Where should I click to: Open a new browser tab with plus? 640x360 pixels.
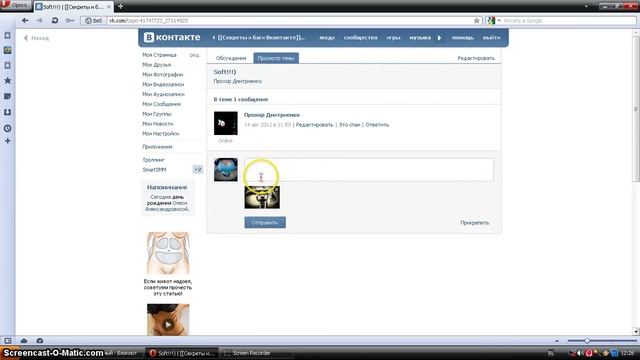120,7
